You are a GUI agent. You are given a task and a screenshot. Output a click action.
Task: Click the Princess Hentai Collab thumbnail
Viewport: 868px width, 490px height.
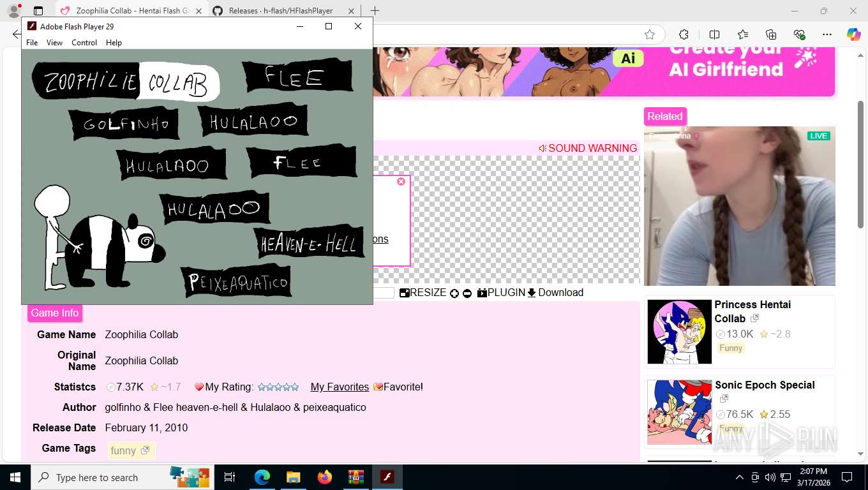click(680, 332)
